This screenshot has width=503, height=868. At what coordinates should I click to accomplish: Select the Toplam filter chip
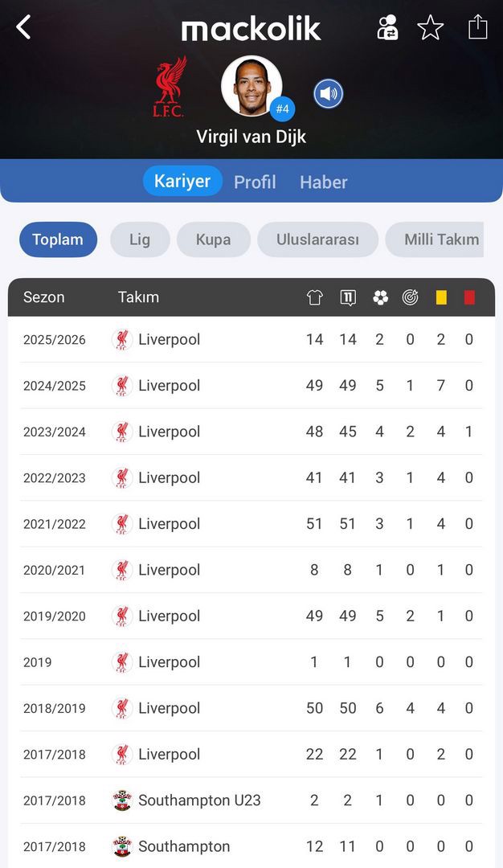pyautogui.click(x=58, y=240)
